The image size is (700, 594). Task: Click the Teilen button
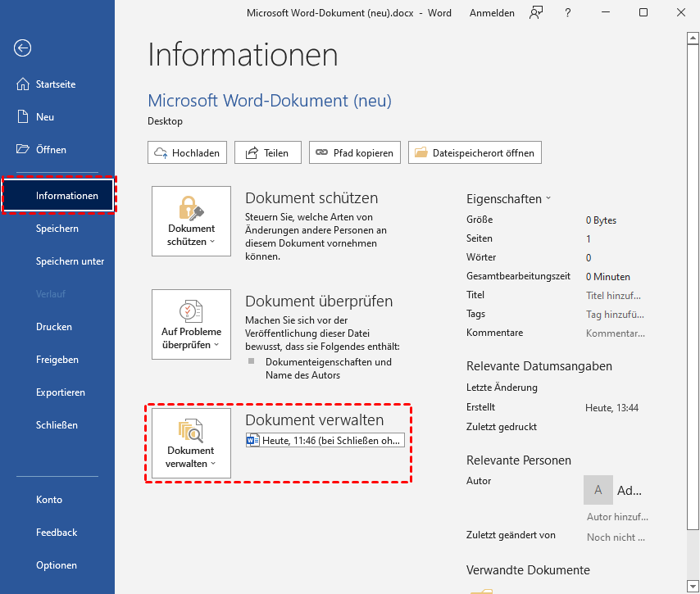tap(268, 152)
